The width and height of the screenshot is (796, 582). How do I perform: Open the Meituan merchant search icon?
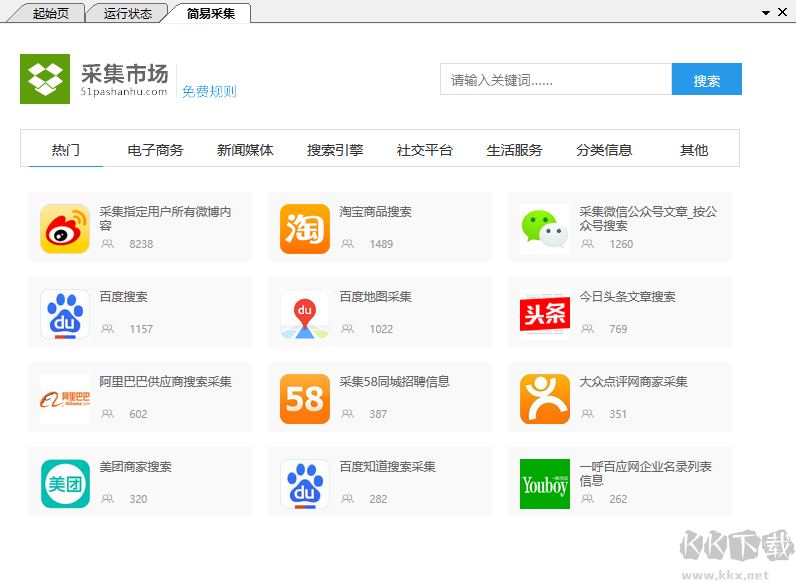65,484
